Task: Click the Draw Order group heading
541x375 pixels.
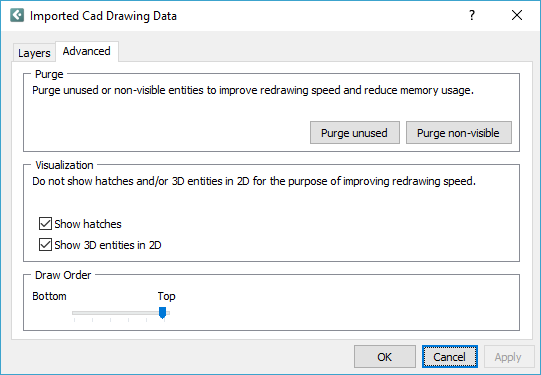Action: pyautogui.click(x=63, y=275)
